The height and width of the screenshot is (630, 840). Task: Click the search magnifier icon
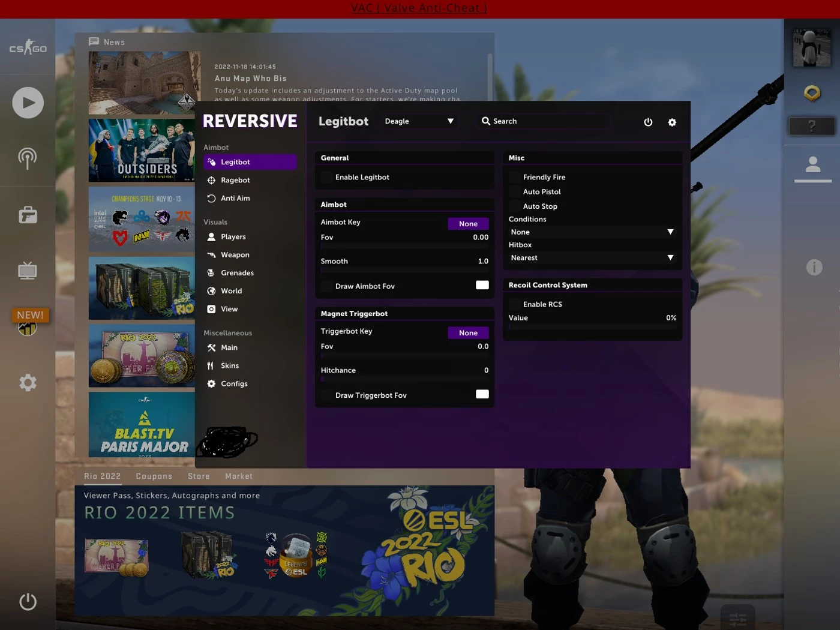tap(486, 121)
